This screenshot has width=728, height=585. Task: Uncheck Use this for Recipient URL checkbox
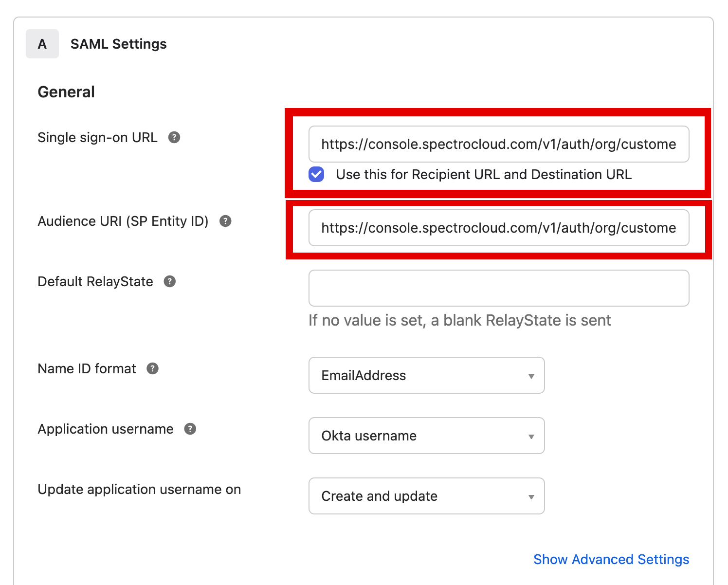[316, 174]
